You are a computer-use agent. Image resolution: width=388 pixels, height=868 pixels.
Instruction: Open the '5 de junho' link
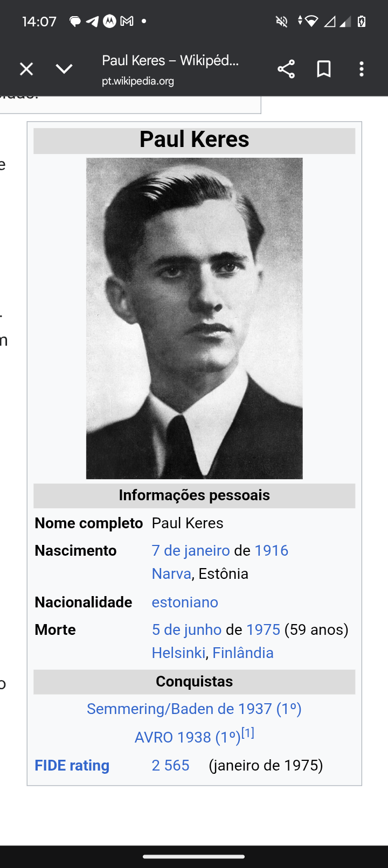pyautogui.click(x=186, y=629)
